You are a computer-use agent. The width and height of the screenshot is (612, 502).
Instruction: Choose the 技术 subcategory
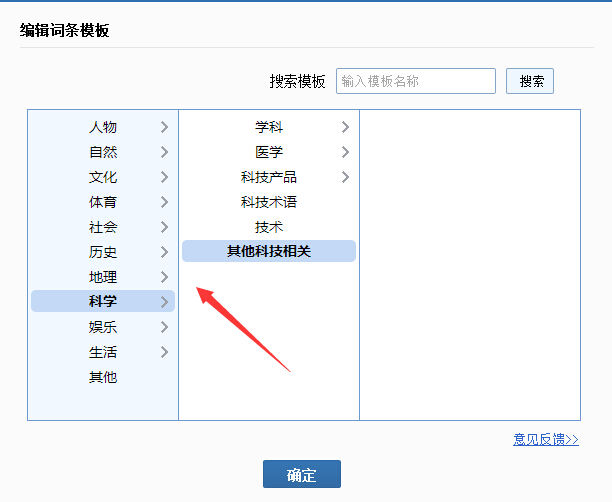pyautogui.click(x=269, y=227)
